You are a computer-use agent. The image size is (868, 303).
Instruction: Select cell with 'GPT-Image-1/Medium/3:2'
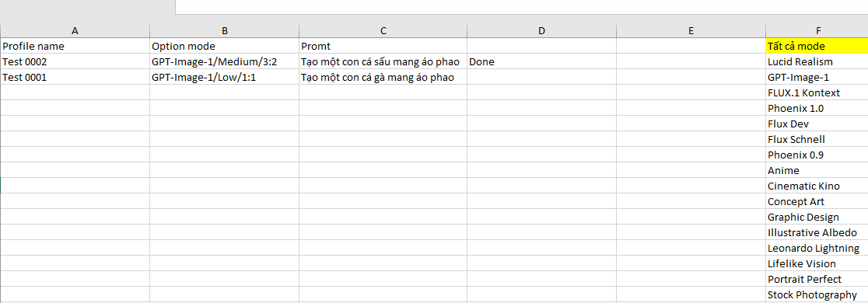(224, 62)
